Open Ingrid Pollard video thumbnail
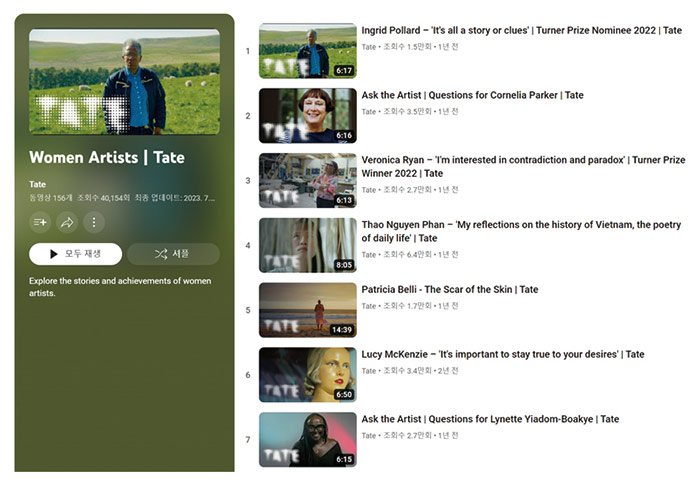700x491 pixels. (308, 51)
